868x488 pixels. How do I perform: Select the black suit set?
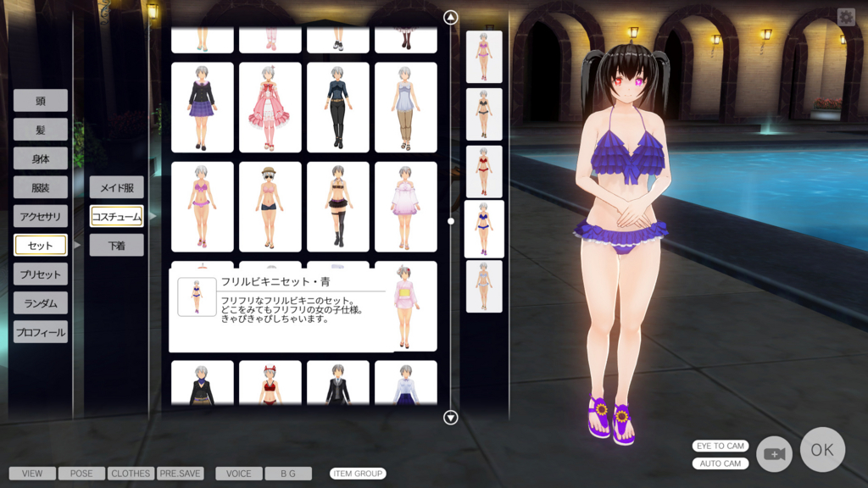coord(338,383)
